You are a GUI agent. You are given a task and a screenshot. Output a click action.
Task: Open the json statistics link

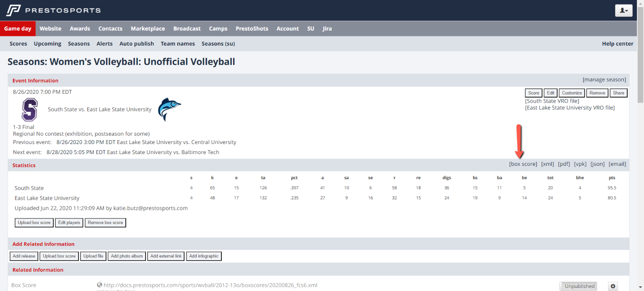(x=597, y=164)
